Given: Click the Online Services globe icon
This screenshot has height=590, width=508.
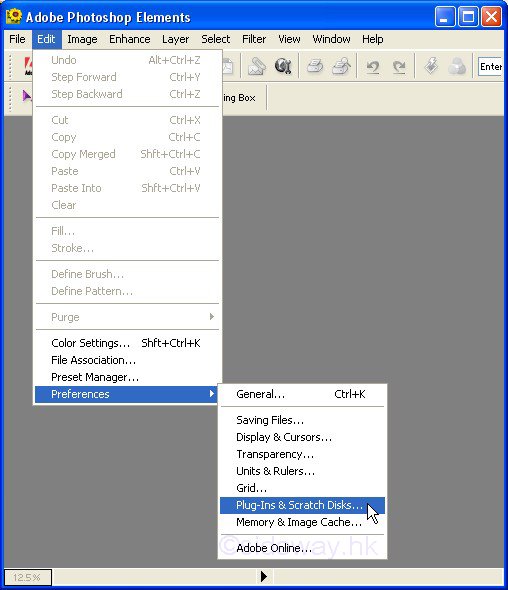Looking at the screenshot, I should (x=283, y=67).
